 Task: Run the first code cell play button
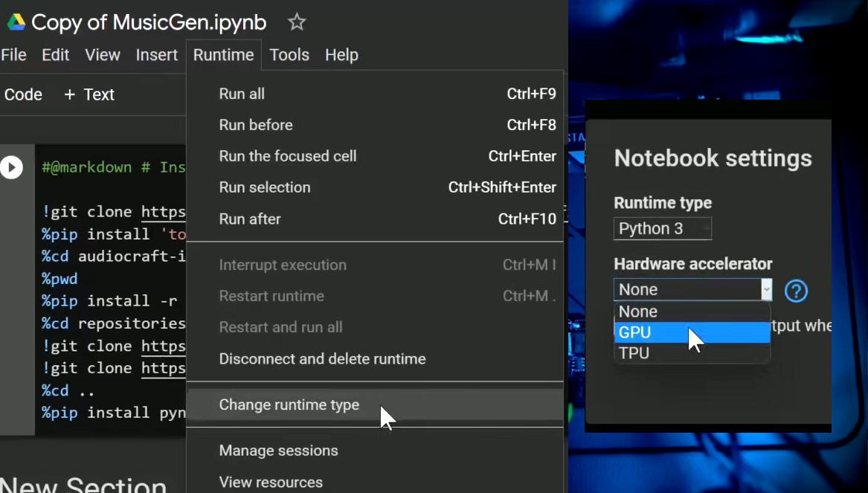tap(12, 167)
